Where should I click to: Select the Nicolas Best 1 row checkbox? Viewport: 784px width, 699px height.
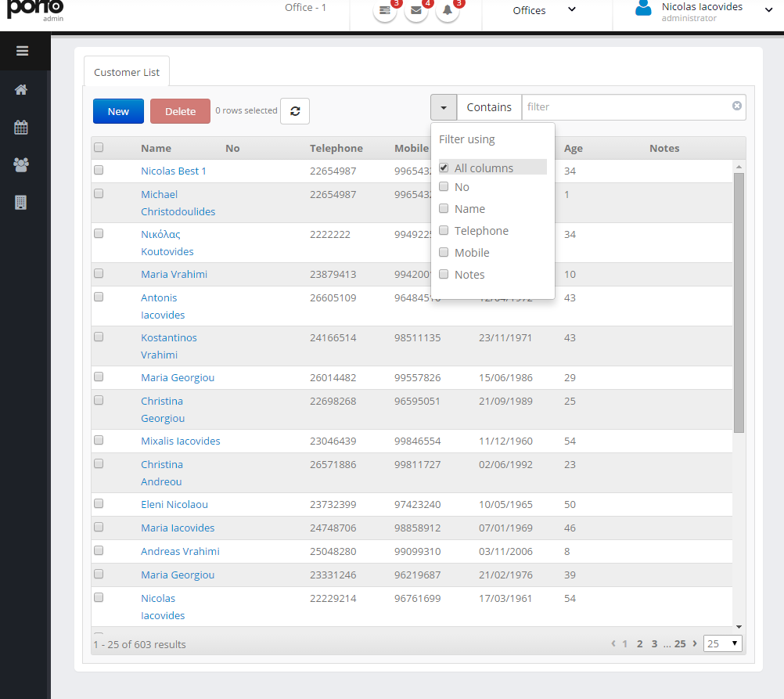tap(99, 170)
